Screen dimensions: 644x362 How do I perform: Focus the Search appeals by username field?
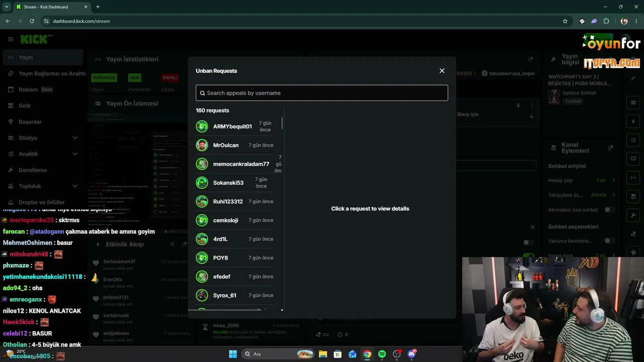322,93
